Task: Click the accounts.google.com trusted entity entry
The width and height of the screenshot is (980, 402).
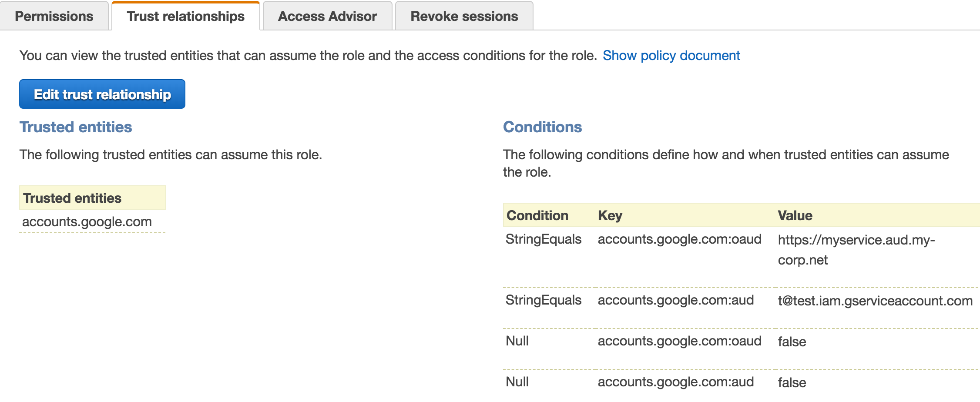Action: [87, 221]
